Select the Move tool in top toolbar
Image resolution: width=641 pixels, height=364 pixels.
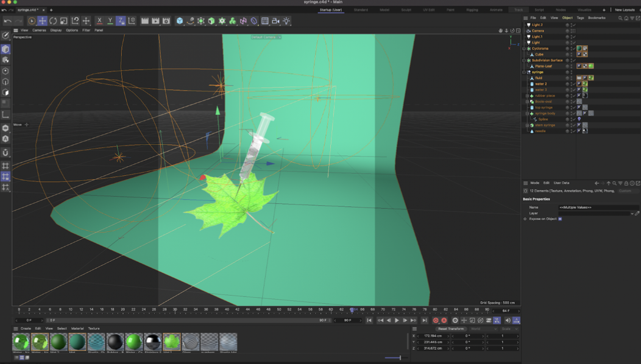coord(42,21)
